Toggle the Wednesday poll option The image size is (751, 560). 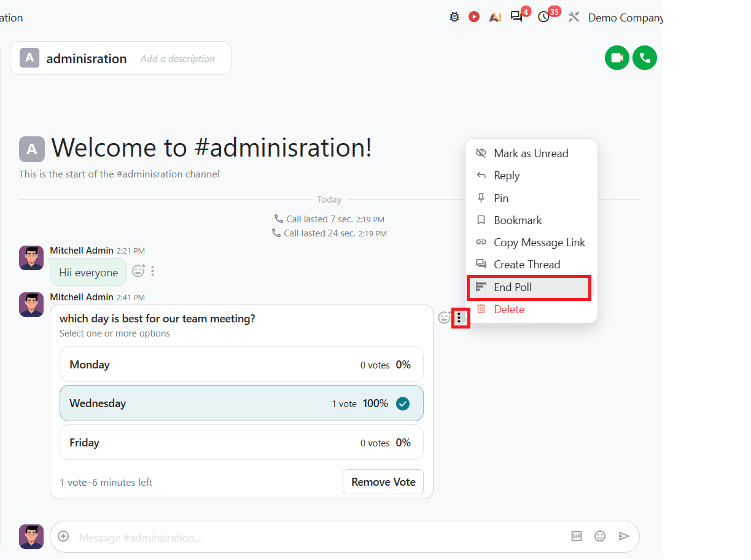coord(241,403)
